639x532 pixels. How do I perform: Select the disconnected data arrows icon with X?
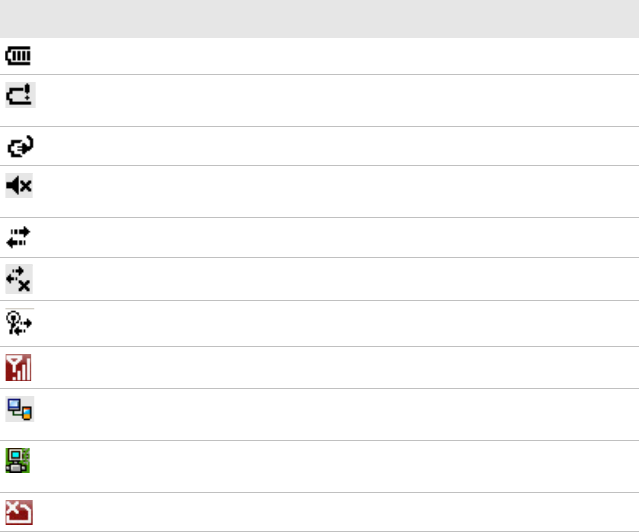click(x=19, y=279)
